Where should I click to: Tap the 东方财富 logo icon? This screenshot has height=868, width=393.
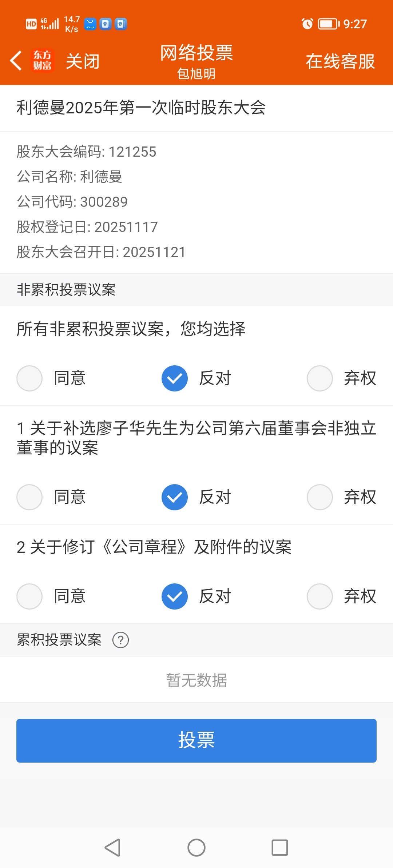42,60
